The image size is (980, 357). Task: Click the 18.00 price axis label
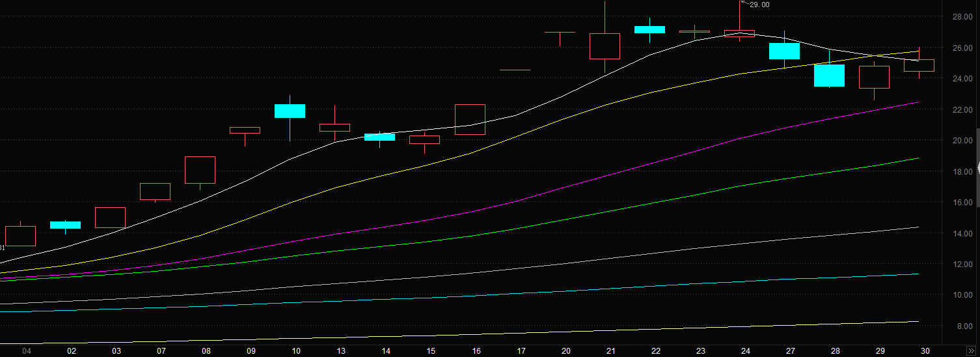click(x=962, y=172)
